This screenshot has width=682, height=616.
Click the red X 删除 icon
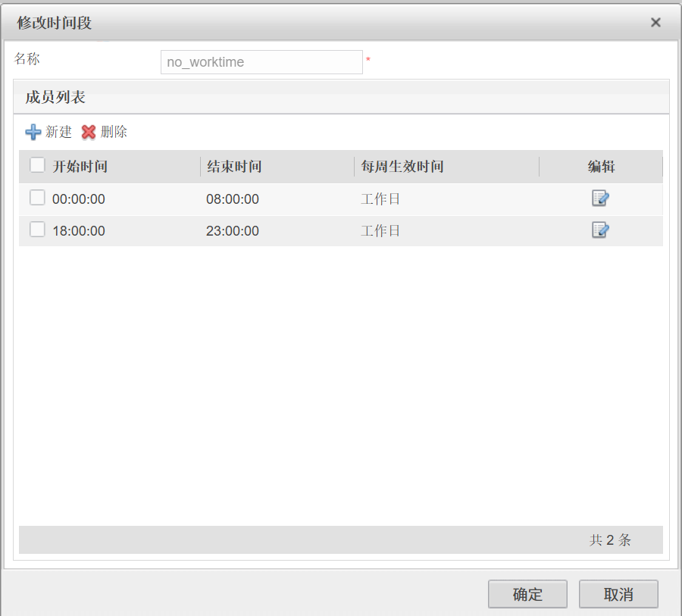point(89,132)
